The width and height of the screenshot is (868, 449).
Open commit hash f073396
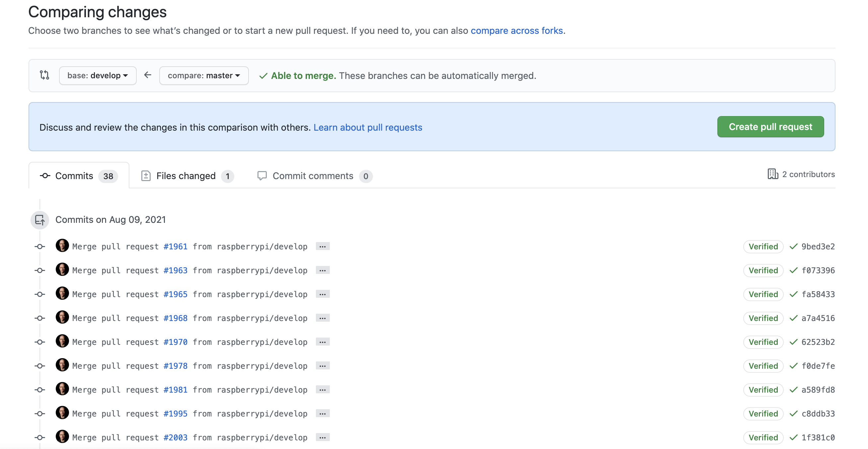coord(818,271)
